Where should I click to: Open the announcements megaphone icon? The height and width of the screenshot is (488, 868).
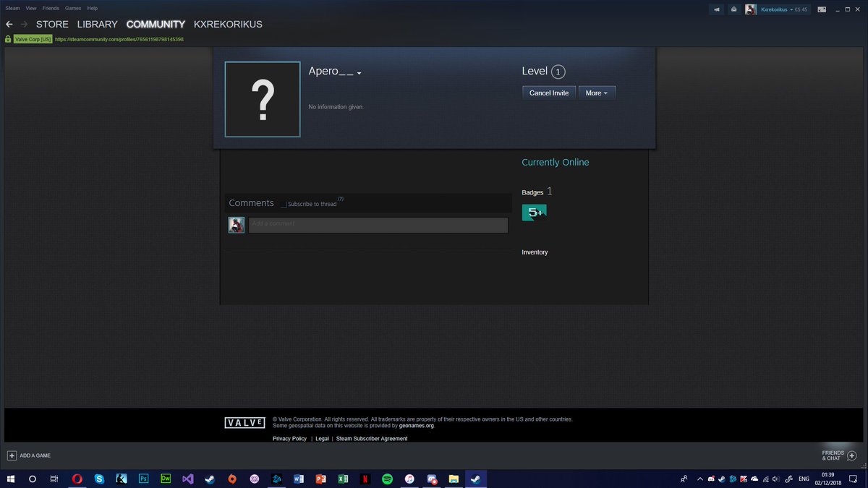717,9
